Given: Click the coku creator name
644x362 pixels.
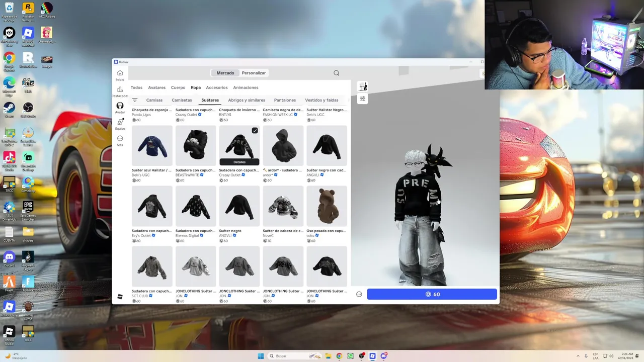Looking at the screenshot, I should coord(310,235).
